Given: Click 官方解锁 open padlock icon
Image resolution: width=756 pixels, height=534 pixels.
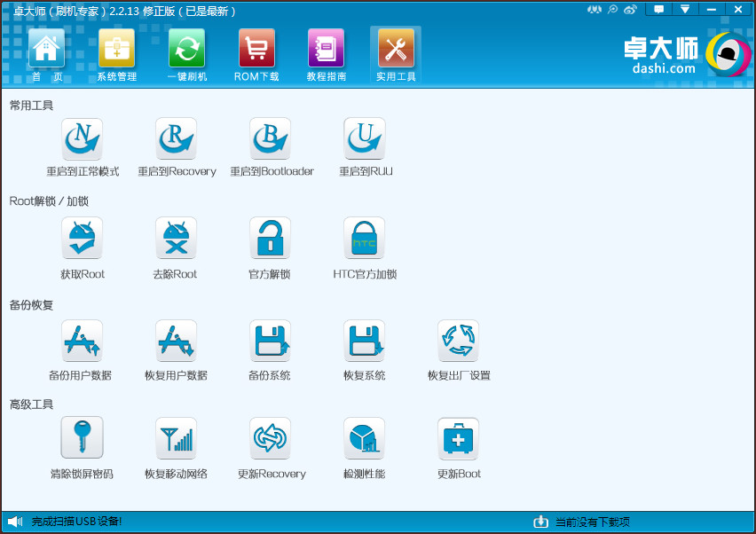Looking at the screenshot, I should point(270,238).
